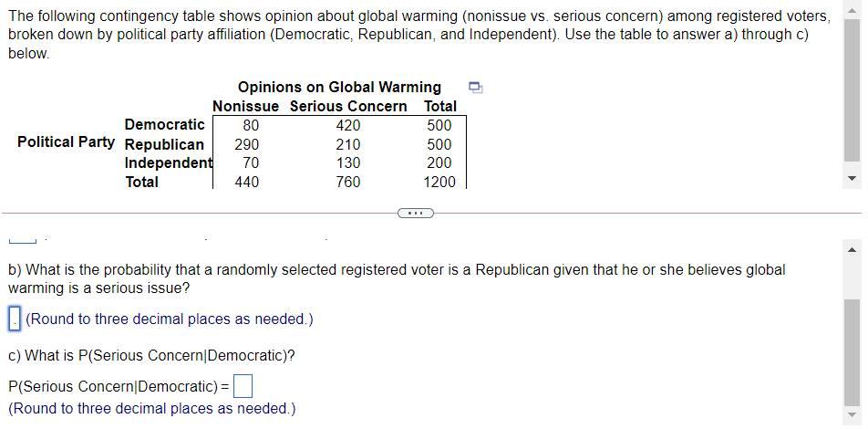
Task: Click the ellipsis divider expander button
Action: click(x=415, y=213)
